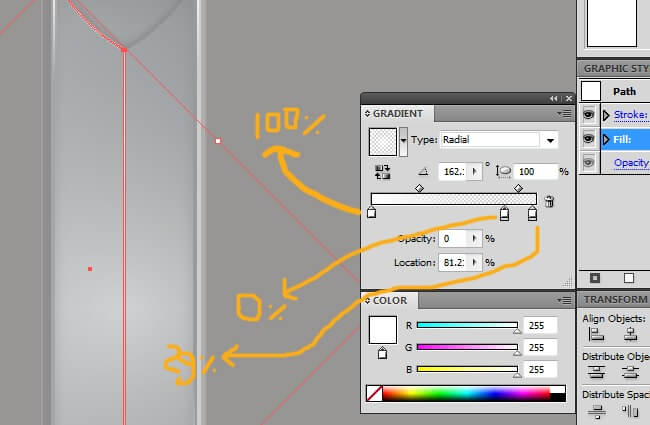
Task: Select the middle gradient stop at 81%
Action: pyautogui.click(x=504, y=213)
